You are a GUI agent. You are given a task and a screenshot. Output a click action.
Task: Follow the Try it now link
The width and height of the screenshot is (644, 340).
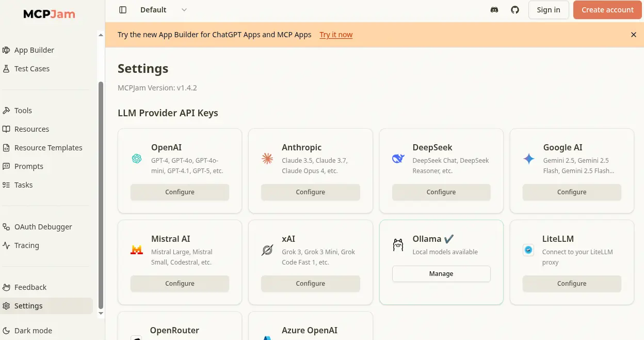click(336, 35)
